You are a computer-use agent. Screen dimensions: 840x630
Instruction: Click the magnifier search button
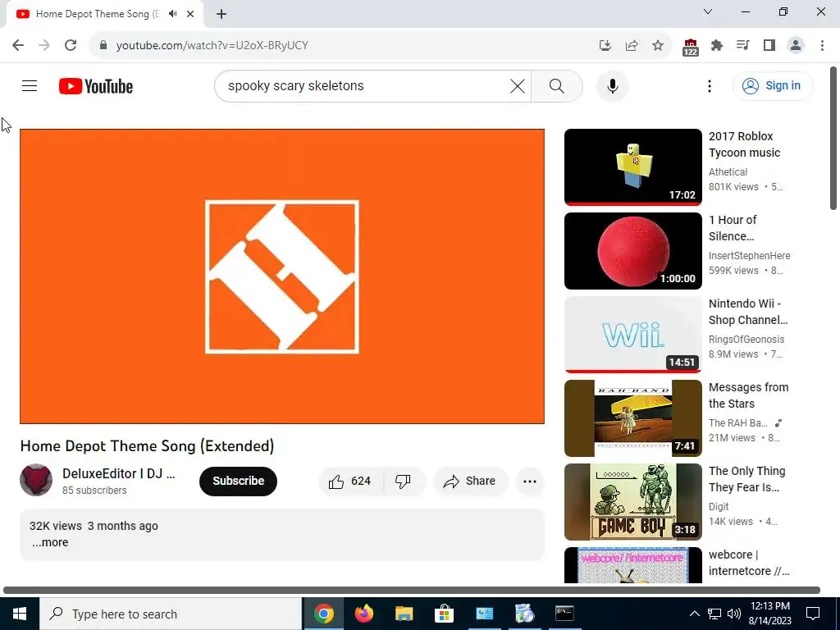click(557, 85)
